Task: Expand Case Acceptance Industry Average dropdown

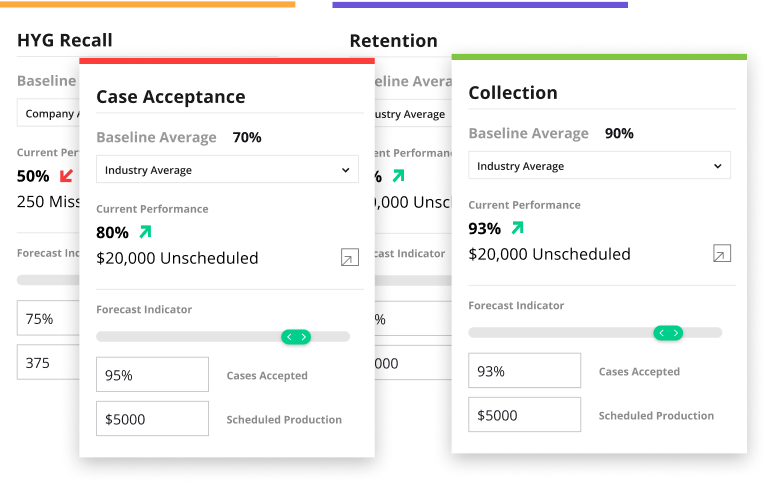Action: (x=227, y=169)
